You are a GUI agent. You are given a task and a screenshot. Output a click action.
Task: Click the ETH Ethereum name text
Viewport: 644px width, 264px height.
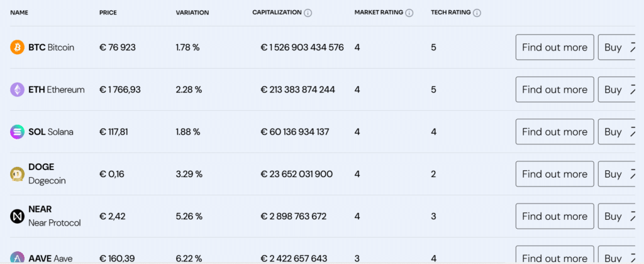57,89
